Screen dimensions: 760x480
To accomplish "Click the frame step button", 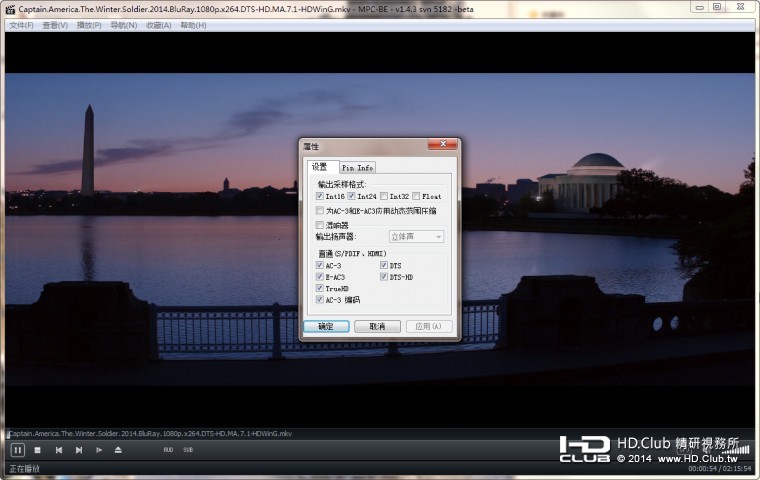I will [98, 450].
